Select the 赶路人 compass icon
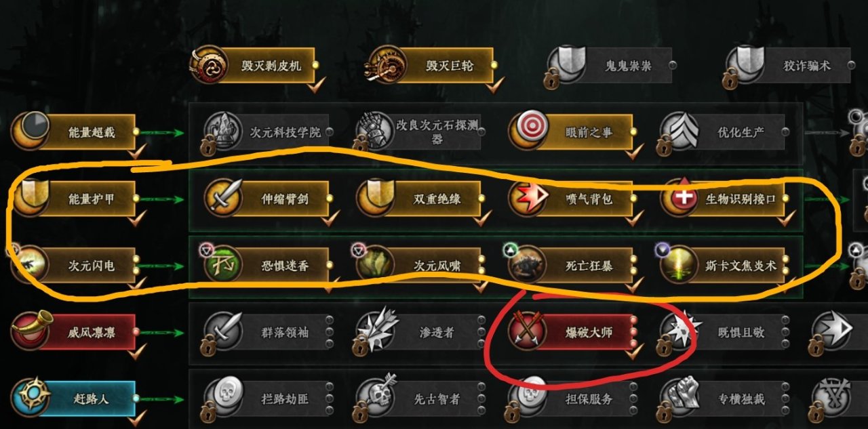 click(x=29, y=398)
